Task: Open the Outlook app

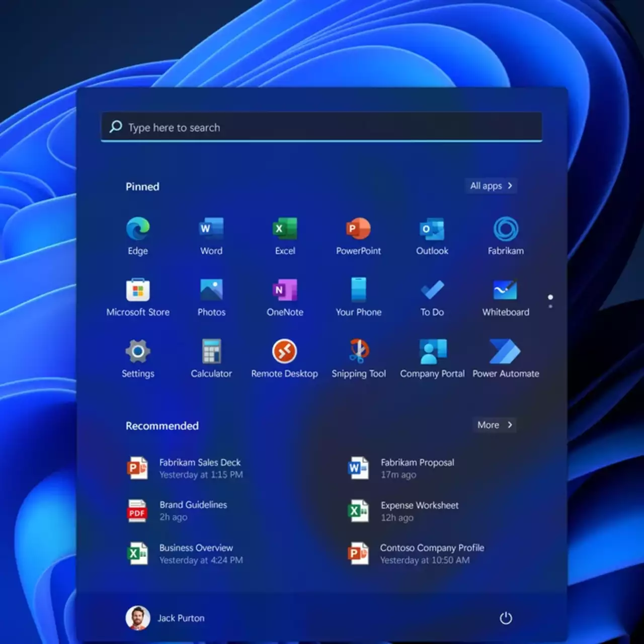Action: coord(432,236)
